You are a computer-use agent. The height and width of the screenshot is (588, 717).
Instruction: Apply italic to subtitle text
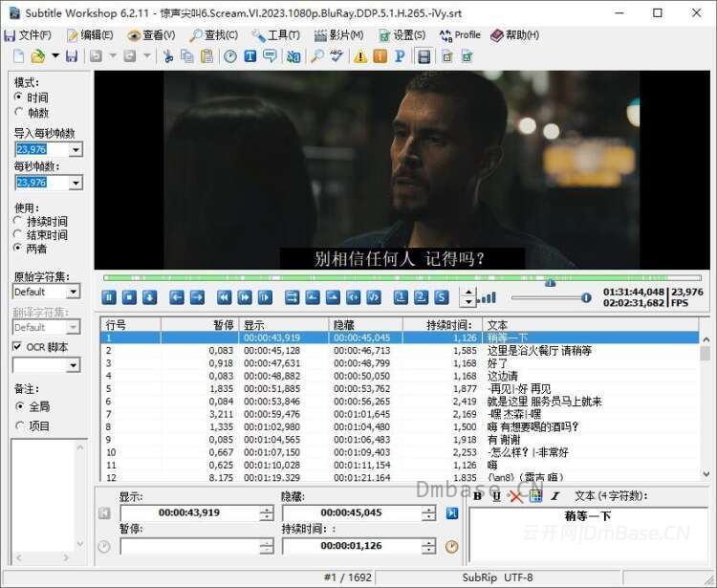pos(555,496)
